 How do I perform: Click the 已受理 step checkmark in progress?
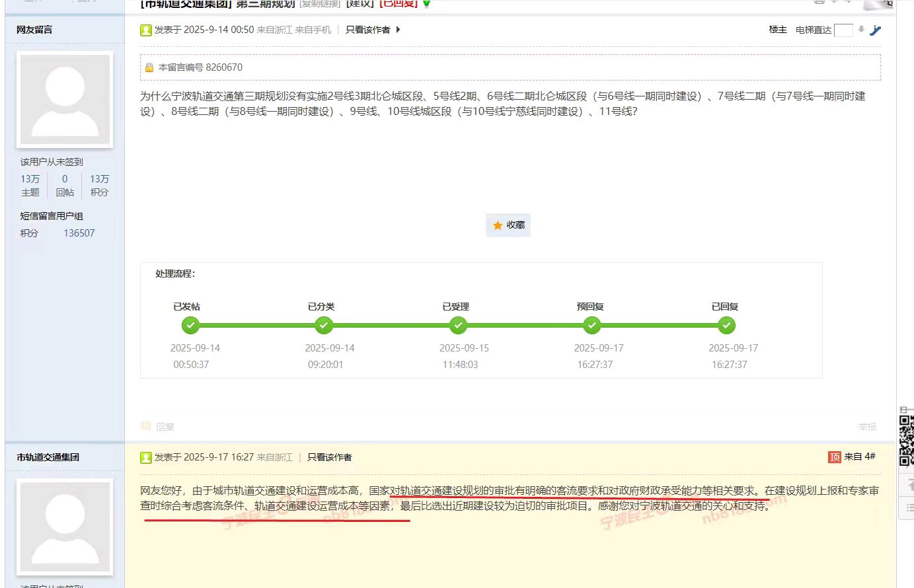tap(458, 326)
